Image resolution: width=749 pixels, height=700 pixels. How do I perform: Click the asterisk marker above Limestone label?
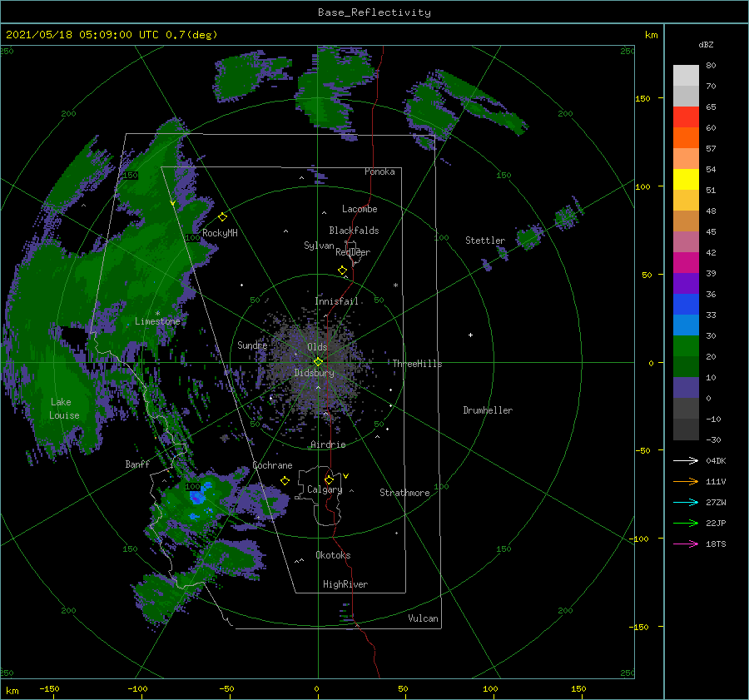click(x=157, y=314)
